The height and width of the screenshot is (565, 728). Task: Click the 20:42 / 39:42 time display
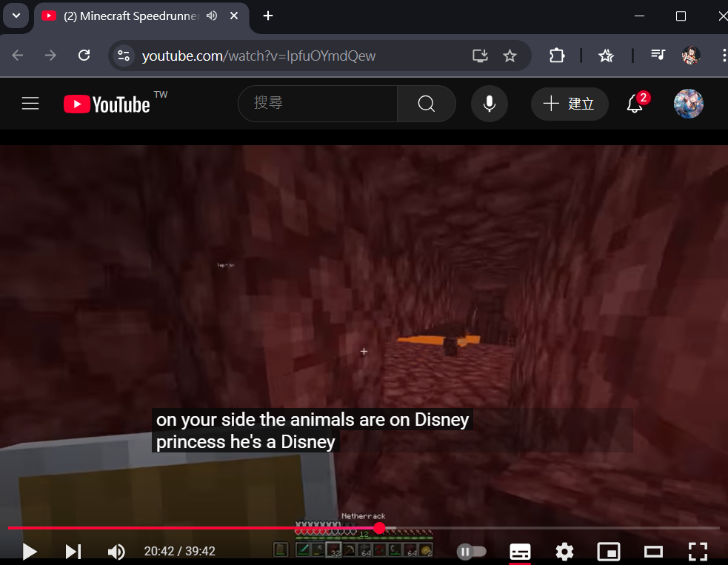(180, 551)
